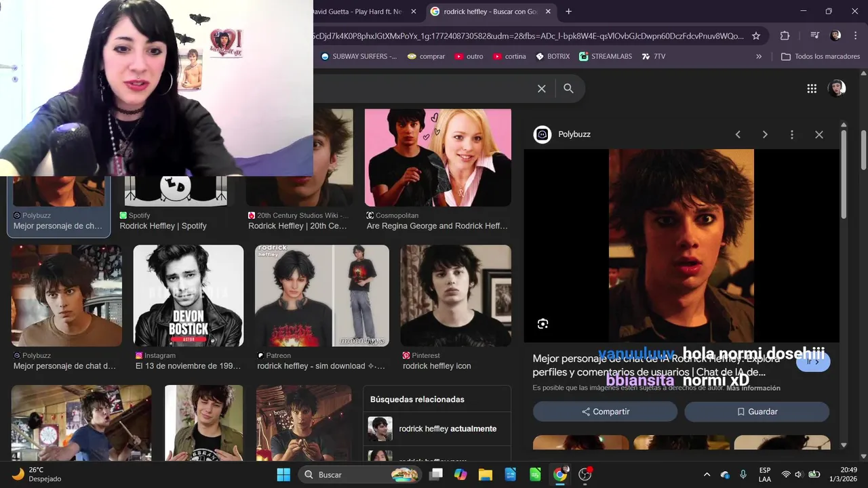The image size is (868, 488).
Task: Go to previous image in preview panel
Action: [738, 134]
